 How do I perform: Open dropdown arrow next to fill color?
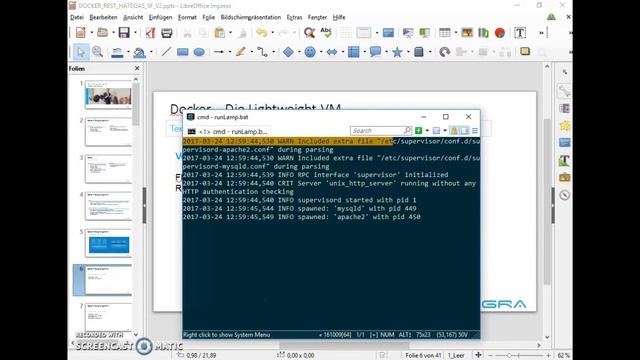pos(151,52)
